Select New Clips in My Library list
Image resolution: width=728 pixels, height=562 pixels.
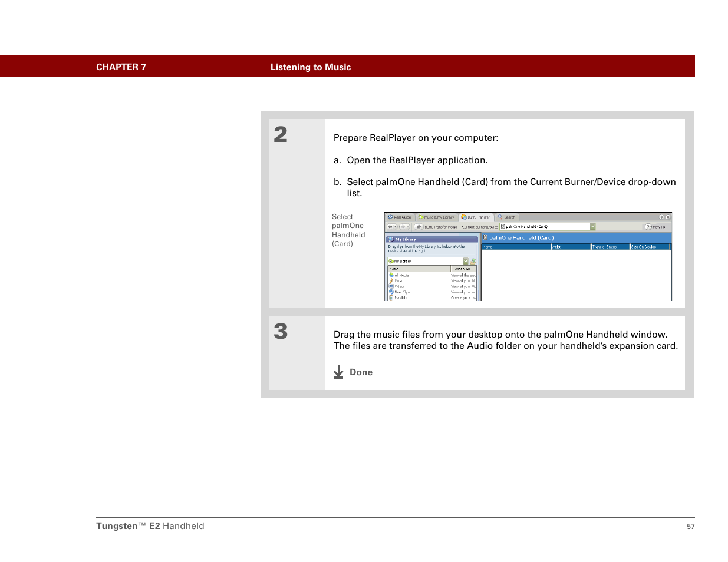tap(399, 292)
